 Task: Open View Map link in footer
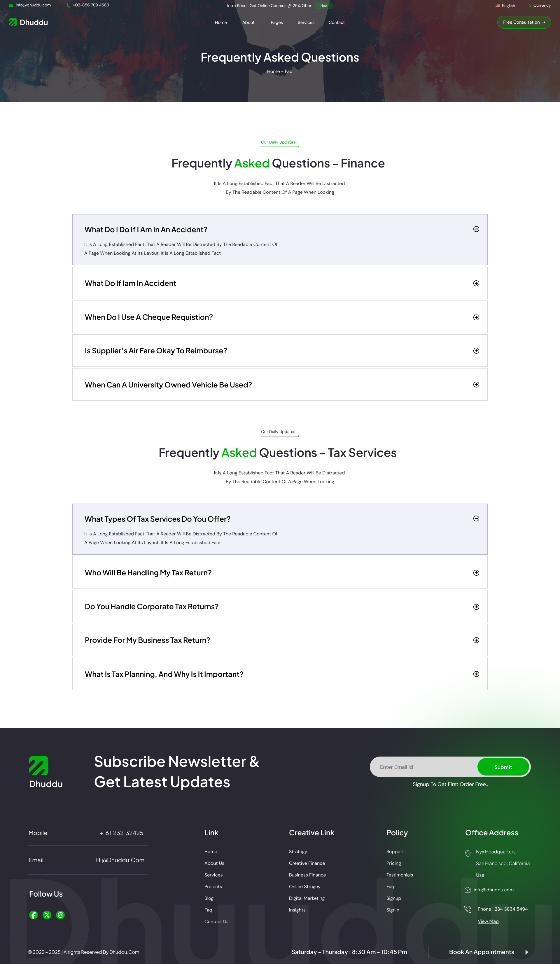pyautogui.click(x=488, y=921)
